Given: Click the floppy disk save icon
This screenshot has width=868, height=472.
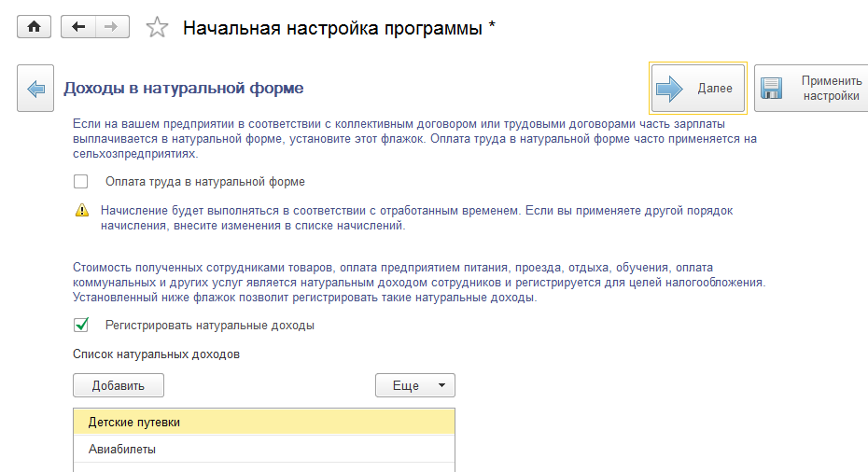Looking at the screenshot, I should (772, 89).
